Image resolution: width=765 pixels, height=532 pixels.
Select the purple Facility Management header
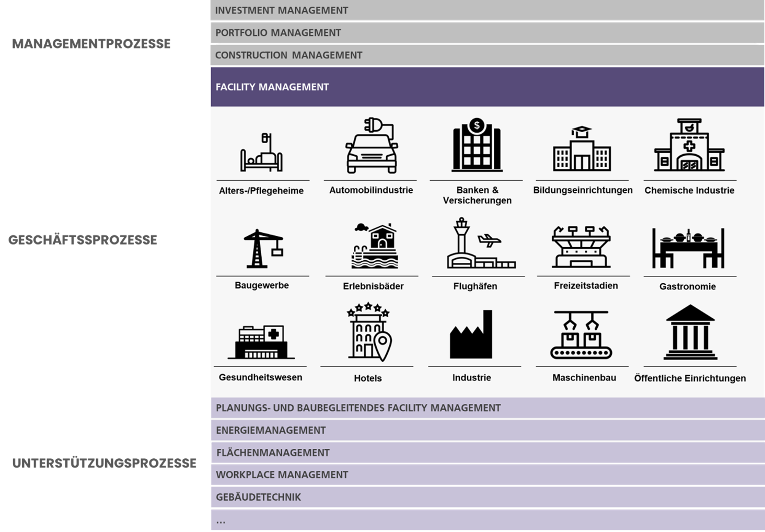pos(487,87)
